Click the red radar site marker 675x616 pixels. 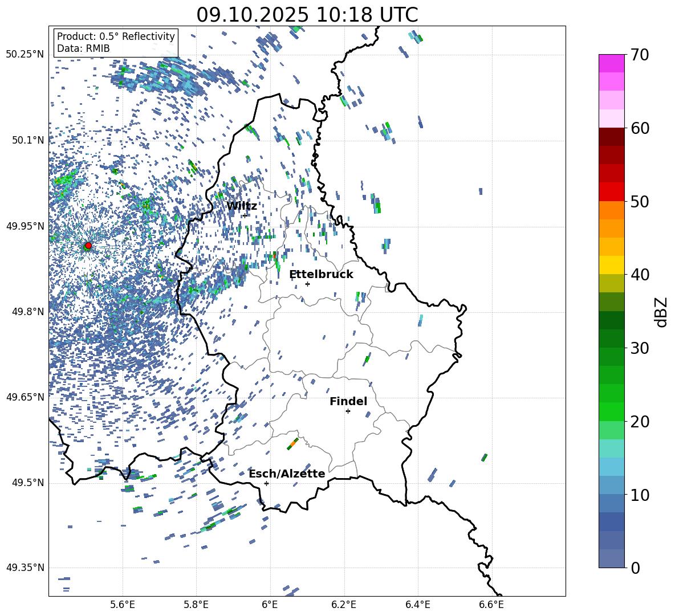click(x=88, y=246)
